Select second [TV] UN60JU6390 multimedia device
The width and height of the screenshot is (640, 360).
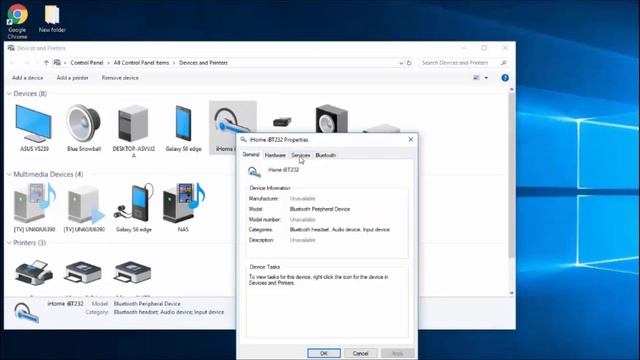84,208
